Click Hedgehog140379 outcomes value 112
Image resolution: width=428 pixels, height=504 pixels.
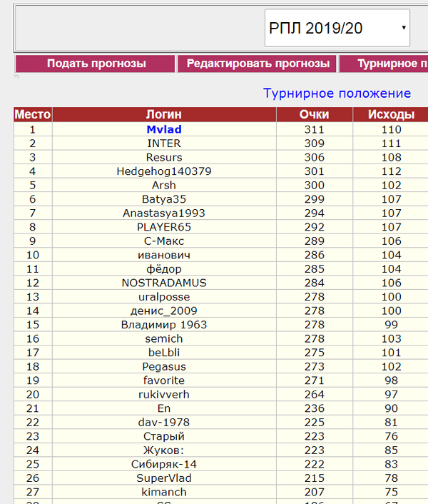point(392,171)
